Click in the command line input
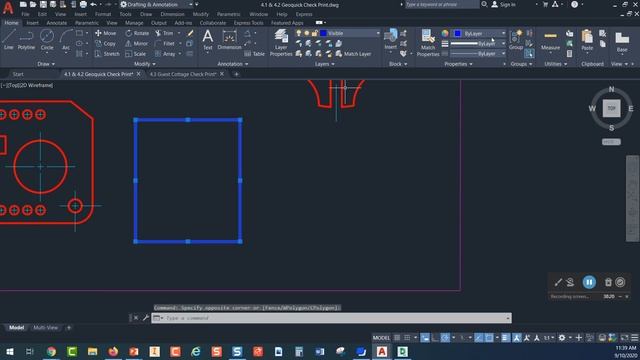This screenshot has height=360, width=640. click(331, 318)
